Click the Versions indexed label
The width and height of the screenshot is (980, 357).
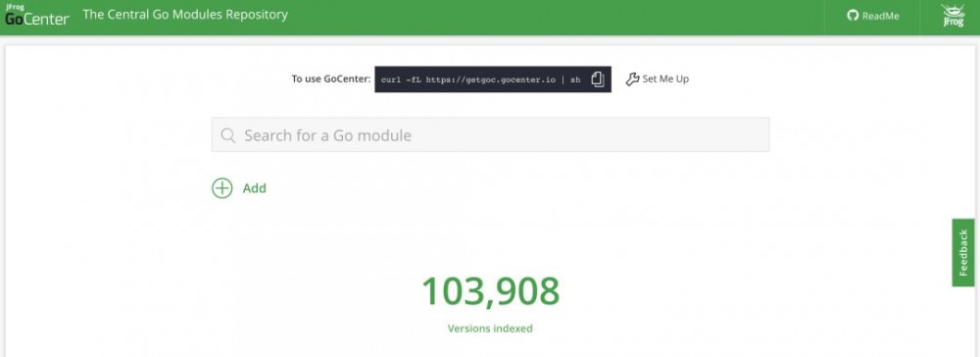[490, 329]
